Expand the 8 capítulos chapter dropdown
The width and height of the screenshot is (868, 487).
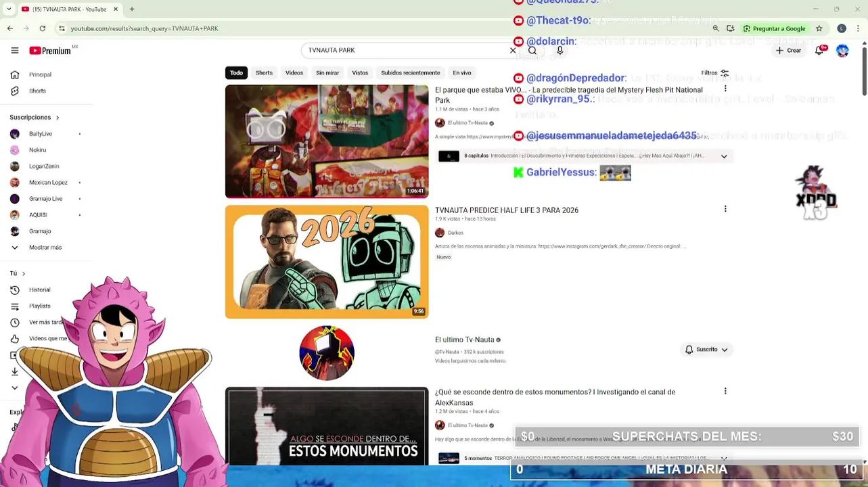724,156
